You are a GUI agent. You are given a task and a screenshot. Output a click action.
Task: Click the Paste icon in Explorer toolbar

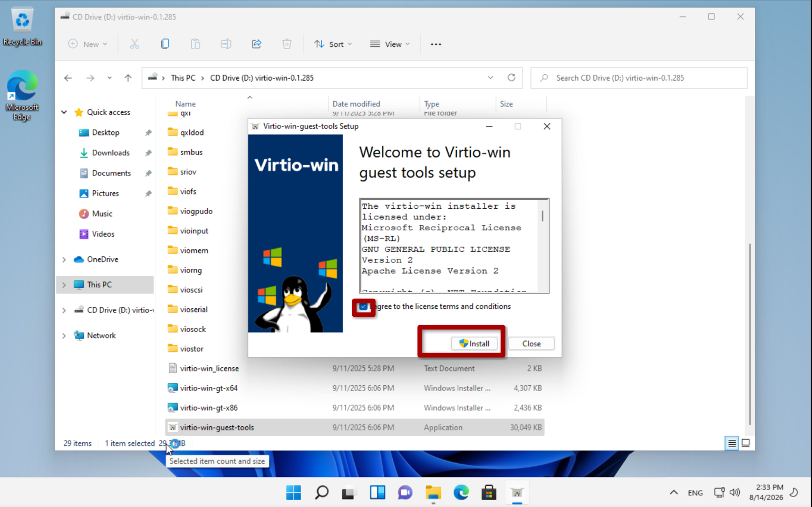196,44
